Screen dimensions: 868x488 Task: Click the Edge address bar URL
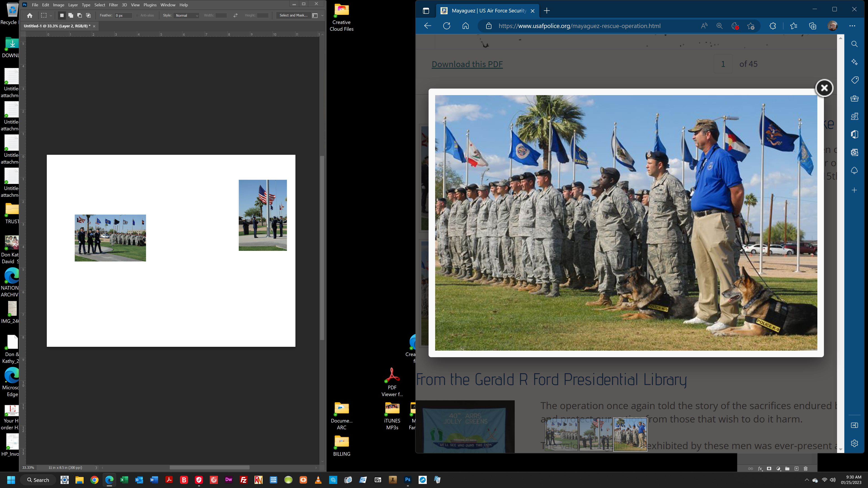tap(579, 26)
